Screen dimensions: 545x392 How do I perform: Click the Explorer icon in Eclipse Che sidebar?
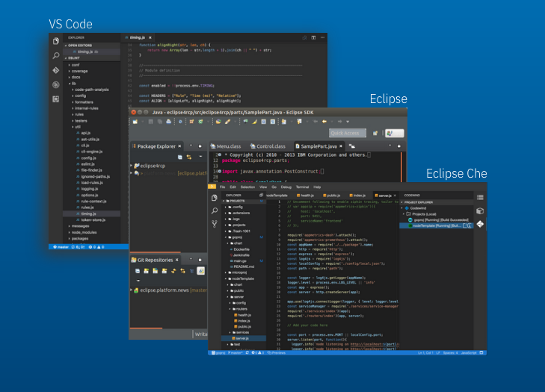(x=215, y=198)
